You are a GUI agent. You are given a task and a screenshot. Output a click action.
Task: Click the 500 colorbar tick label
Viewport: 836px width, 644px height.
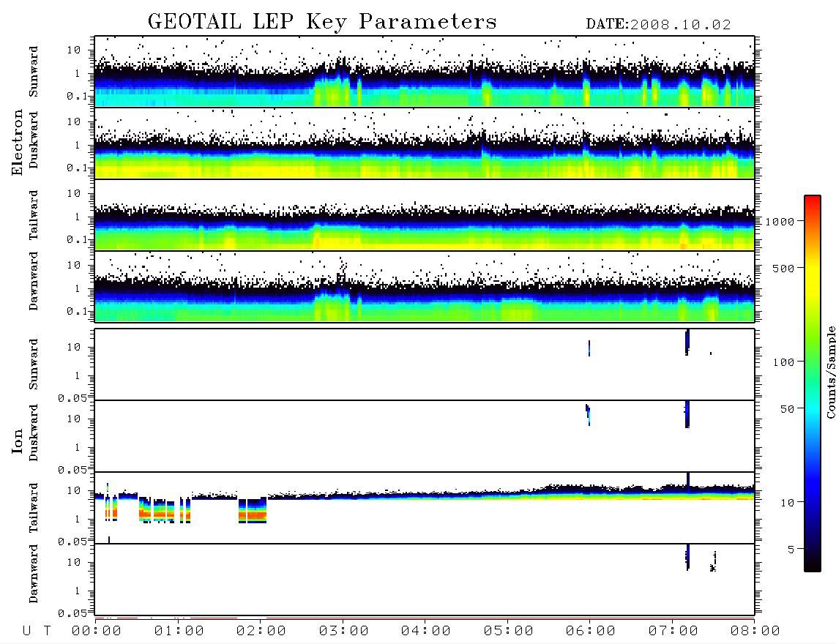[784, 268]
